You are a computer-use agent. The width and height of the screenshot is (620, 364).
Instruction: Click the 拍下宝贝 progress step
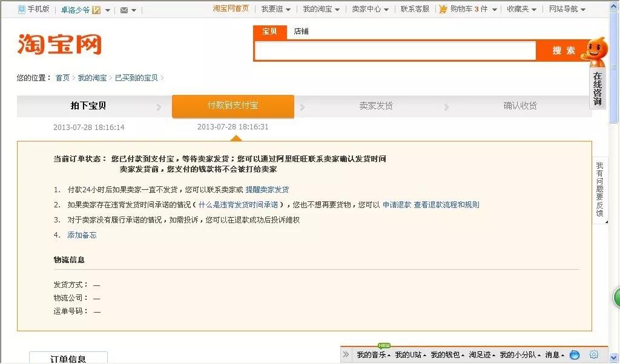click(88, 106)
